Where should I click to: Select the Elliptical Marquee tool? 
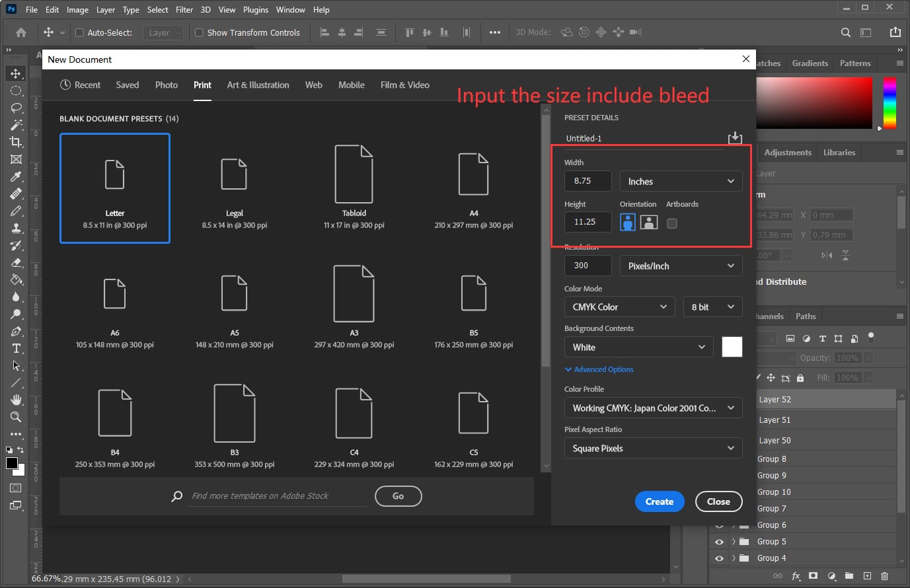pos(16,91)
